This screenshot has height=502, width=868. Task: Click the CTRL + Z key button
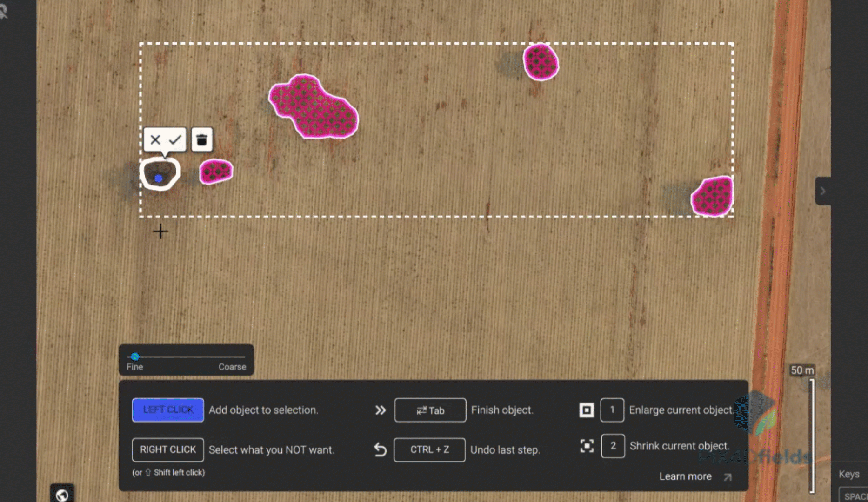coord(429,450)
